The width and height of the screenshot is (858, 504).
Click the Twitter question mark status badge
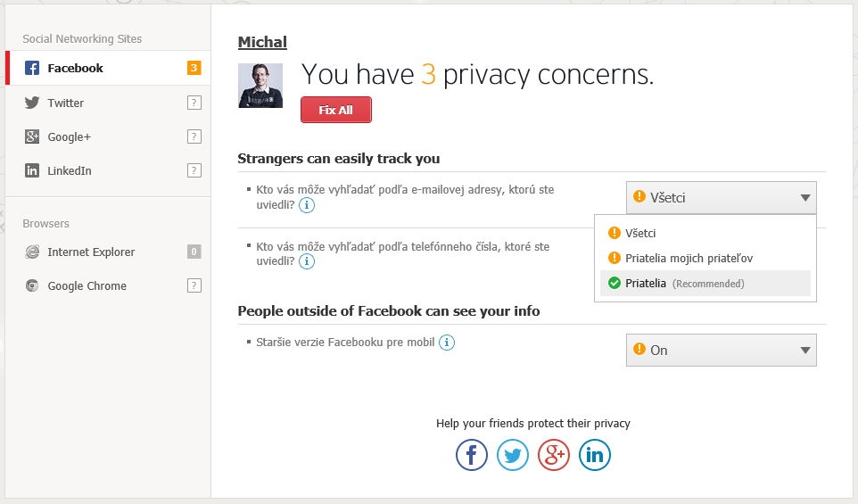coord(194,103)
